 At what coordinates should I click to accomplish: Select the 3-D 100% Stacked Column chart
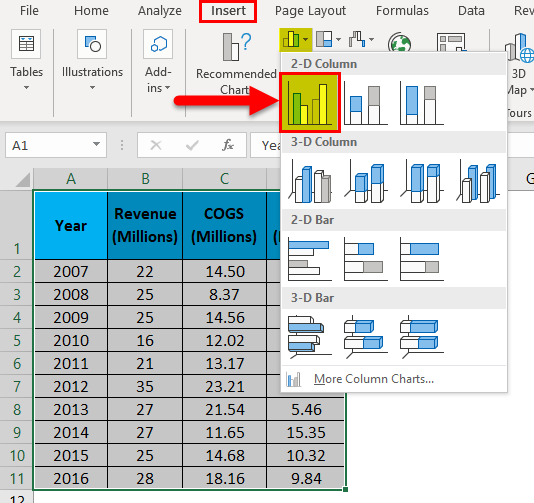click(x=422, y=181)
